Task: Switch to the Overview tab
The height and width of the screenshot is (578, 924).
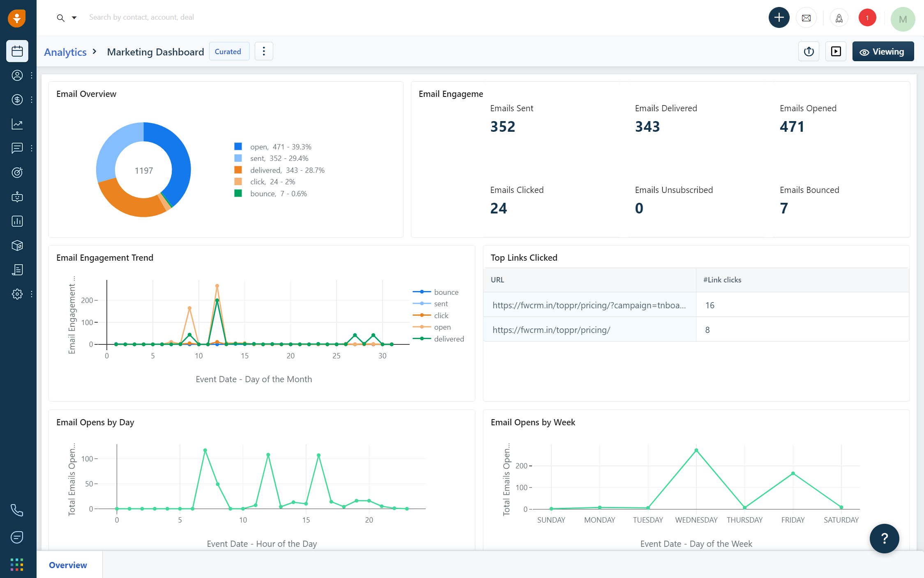Action: [68, 565]
